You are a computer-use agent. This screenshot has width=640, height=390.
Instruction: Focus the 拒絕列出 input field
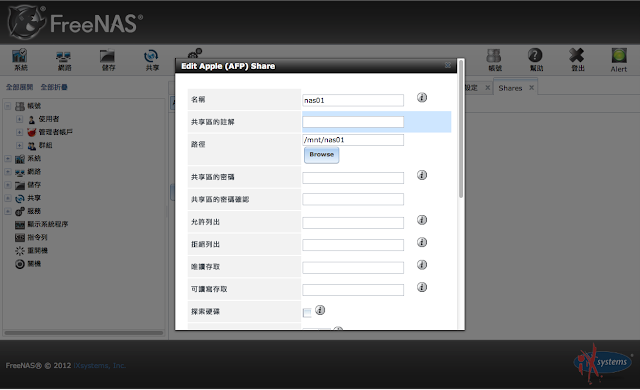[x=353, y=245]
